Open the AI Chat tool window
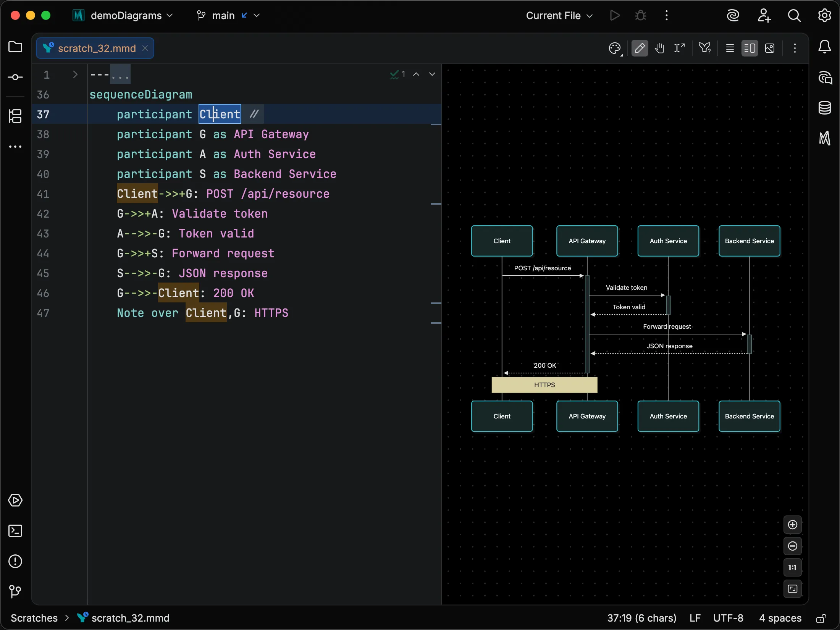 tap(825, 78)
